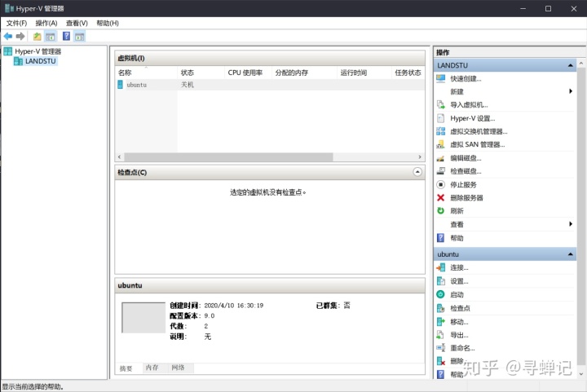
Task: Collapse the LANDSTU actions section
Action: pyautogui.click(x=570, y=65)
